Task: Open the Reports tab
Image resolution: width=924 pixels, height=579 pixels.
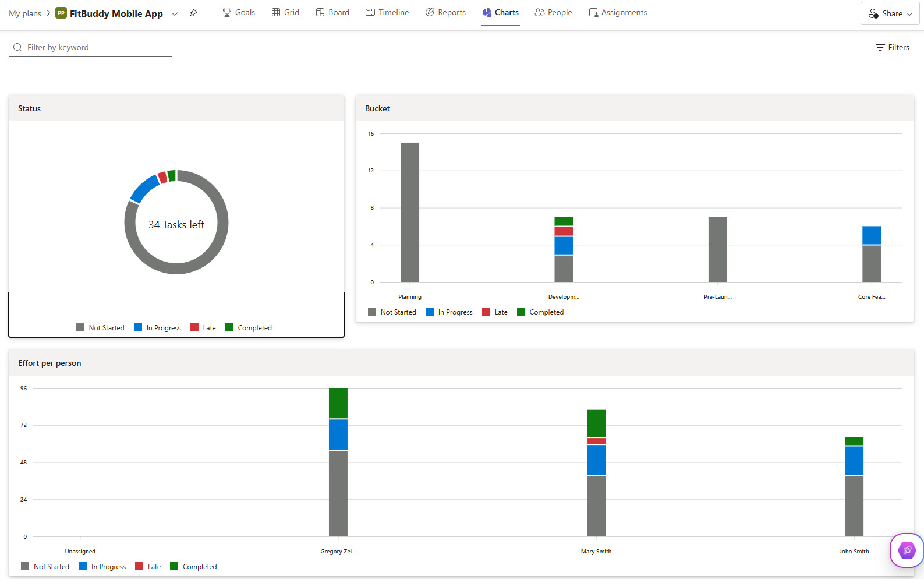Action: tap(445, 13)
